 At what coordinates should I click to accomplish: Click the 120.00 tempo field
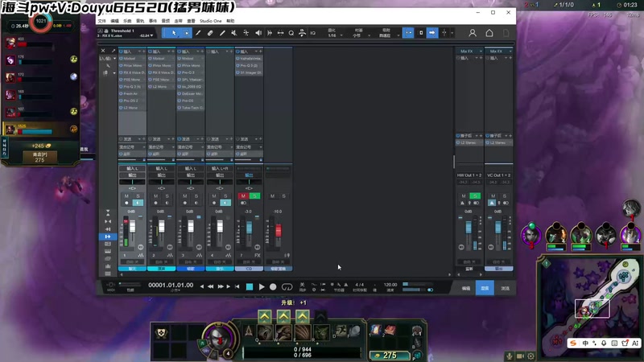point(390,285)
